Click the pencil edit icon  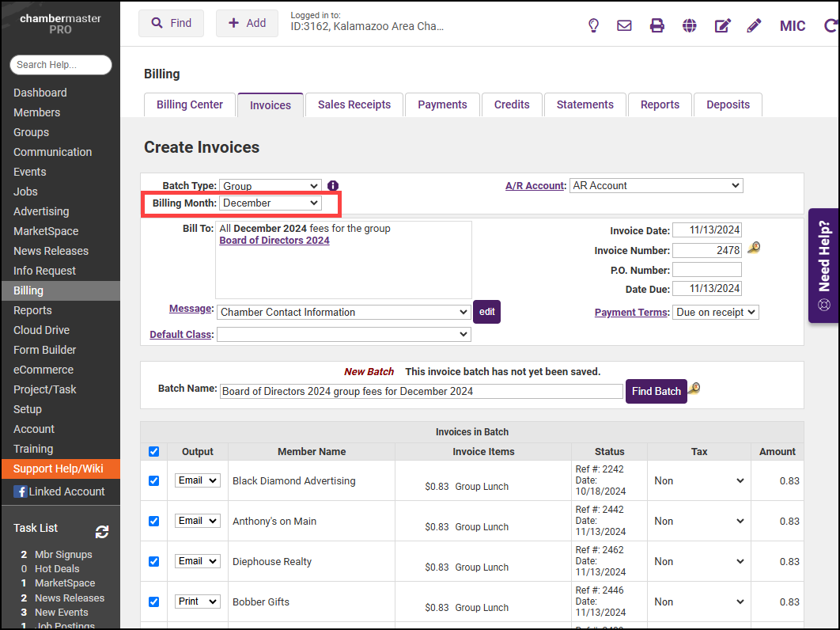[x=754, y=25]
